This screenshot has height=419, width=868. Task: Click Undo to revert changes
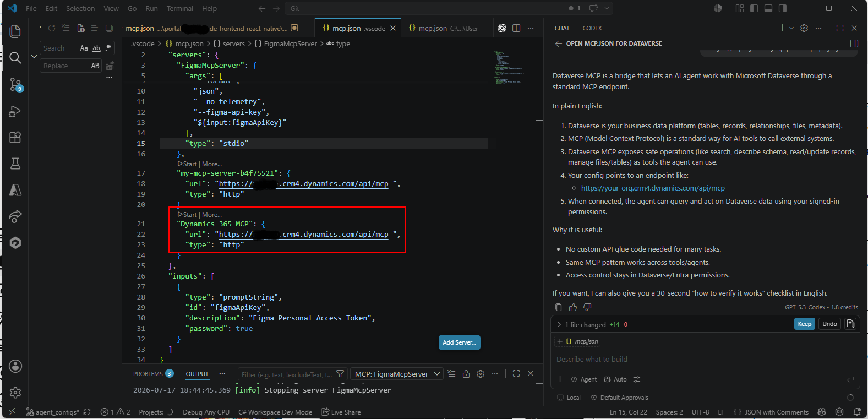pyautogui.click(x=829, y=324)
